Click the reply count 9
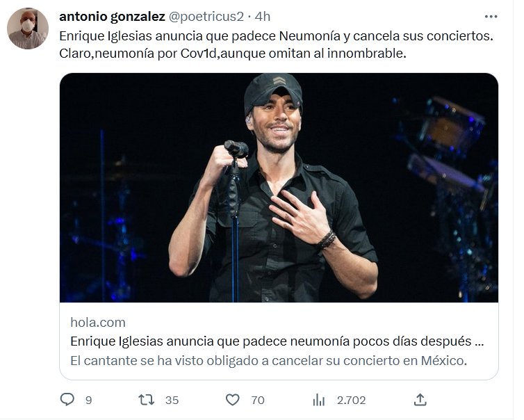524x420 pixels. pyautogui.click(x=88, y=400)
